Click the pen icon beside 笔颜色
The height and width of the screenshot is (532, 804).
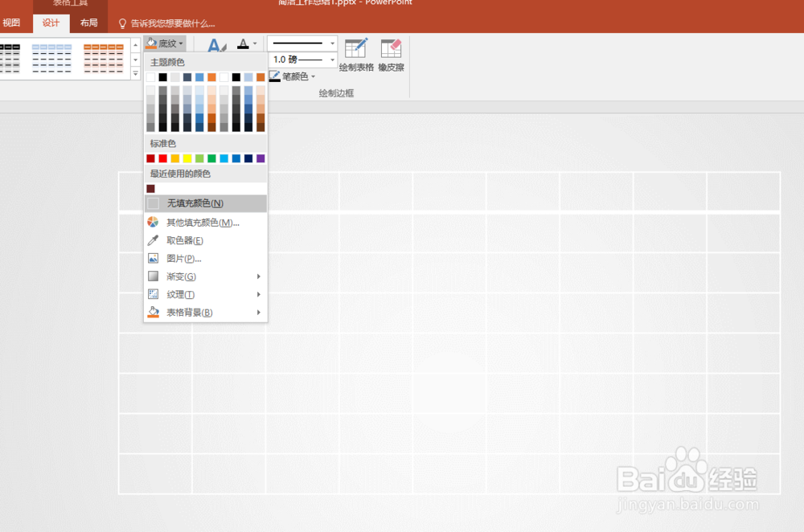pyautogui.click(x=274, y=76)
